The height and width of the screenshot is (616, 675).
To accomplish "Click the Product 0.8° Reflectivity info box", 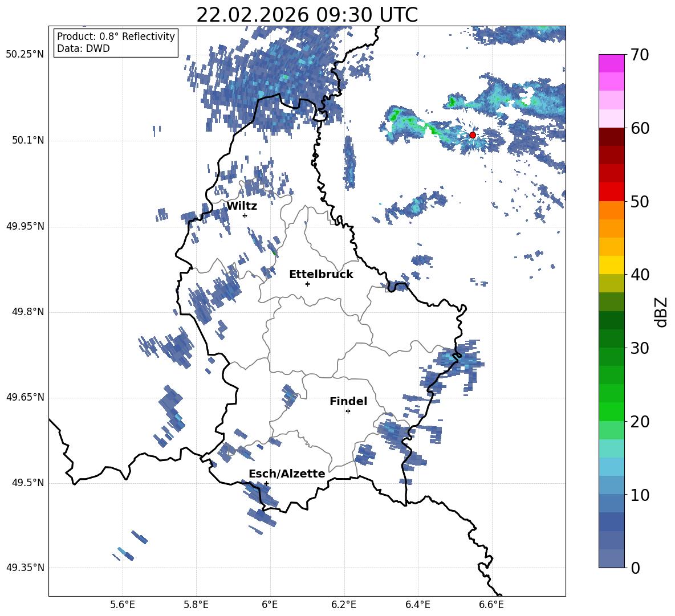I will coord(116,42).
